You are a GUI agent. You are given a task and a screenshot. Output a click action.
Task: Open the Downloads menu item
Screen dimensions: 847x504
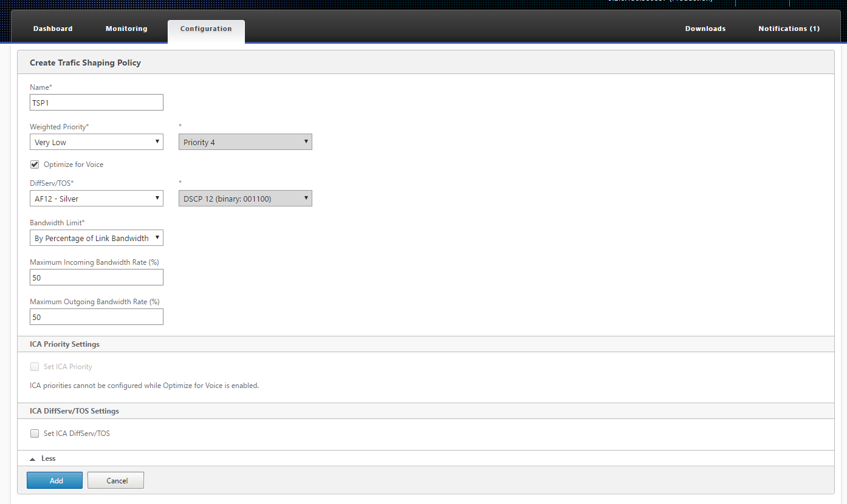pyautogui.click(x=705, y=29)
